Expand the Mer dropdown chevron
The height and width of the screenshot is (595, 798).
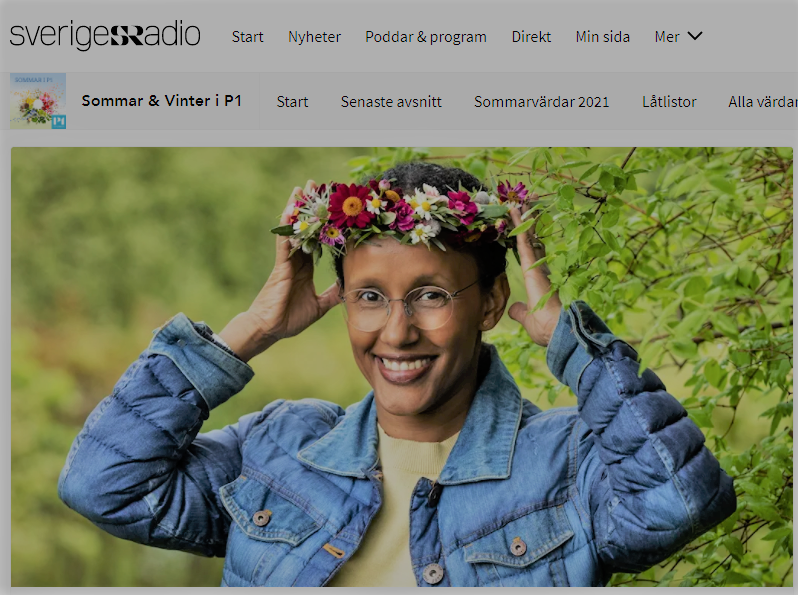[x=695, y=36]
